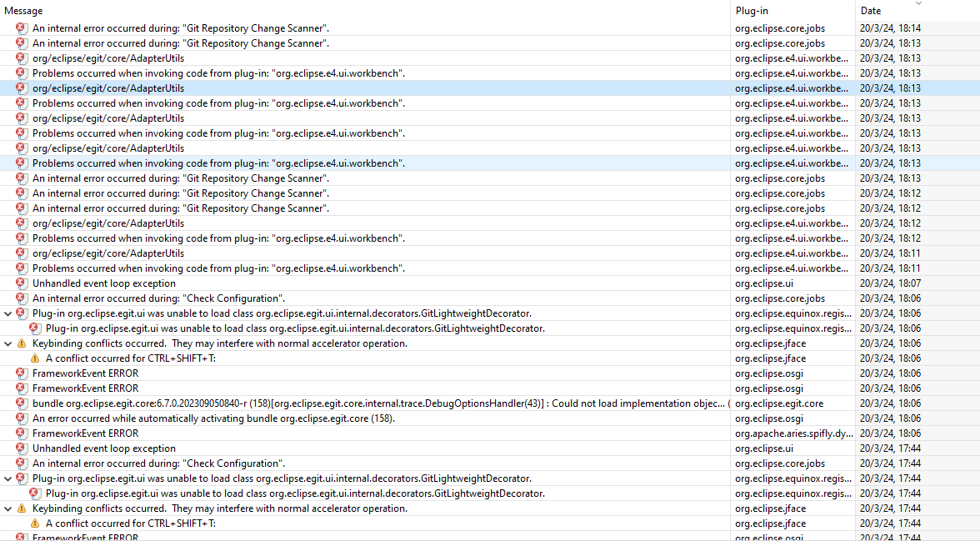Click error icon of automatically activating bundle entry
The height and width of the screenshot is (541, 980).
22,418
